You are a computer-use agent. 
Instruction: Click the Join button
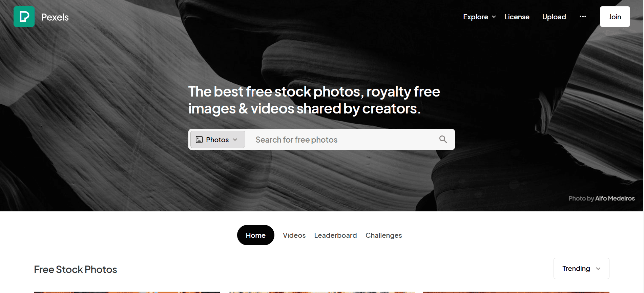[x=615, y=17]
